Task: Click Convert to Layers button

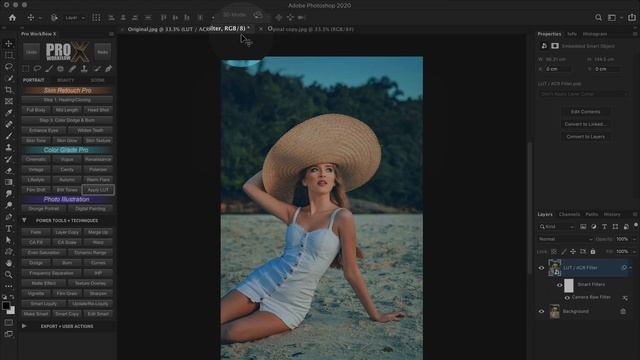Action: [585, 137]
